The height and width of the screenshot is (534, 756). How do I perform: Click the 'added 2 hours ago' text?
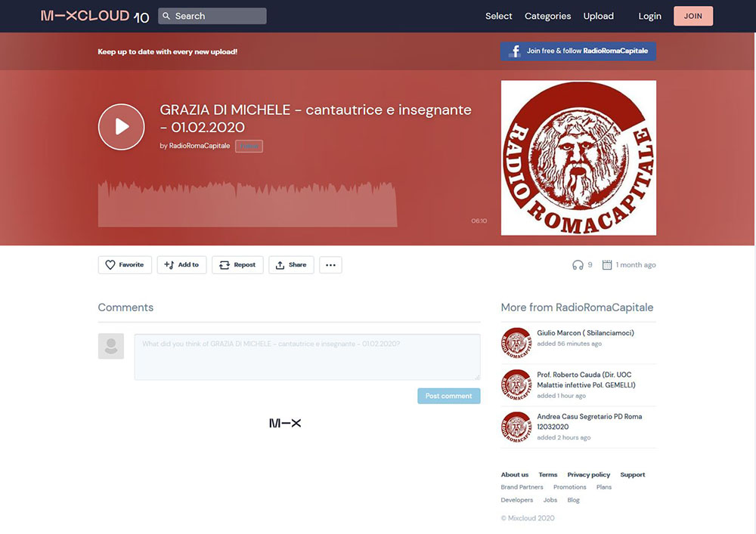(564, 437)
